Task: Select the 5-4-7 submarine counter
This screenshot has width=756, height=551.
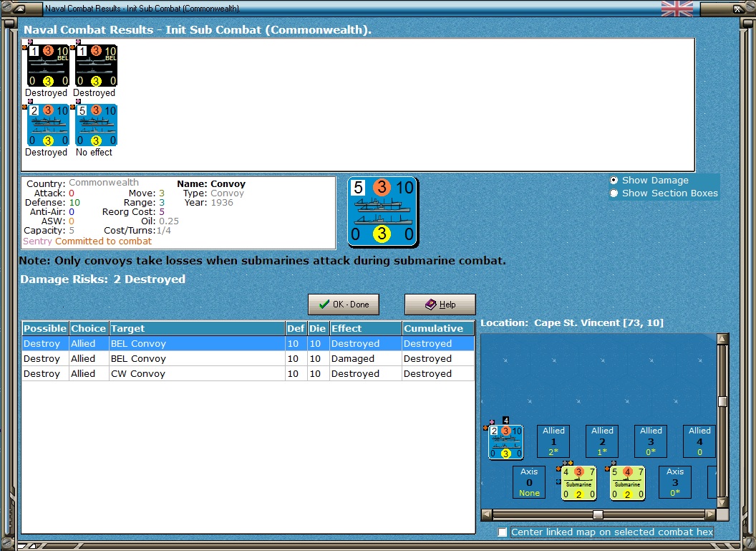Action: [x=627, y=482]
